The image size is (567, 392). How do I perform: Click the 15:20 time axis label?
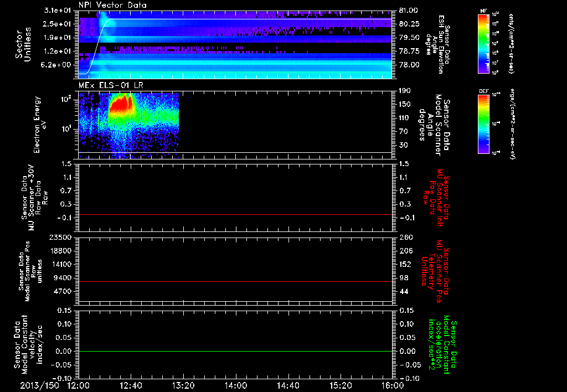click(x=341, y=386)
